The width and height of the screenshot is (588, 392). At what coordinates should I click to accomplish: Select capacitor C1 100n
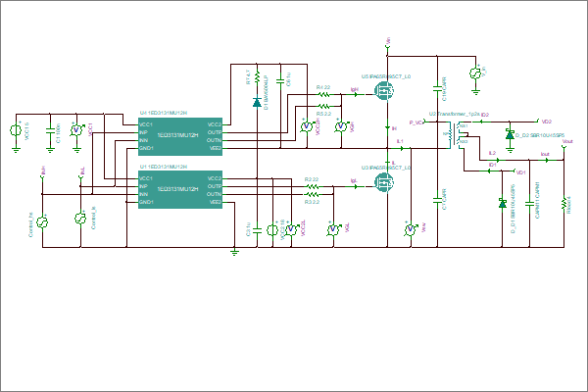tap(50, 130)
